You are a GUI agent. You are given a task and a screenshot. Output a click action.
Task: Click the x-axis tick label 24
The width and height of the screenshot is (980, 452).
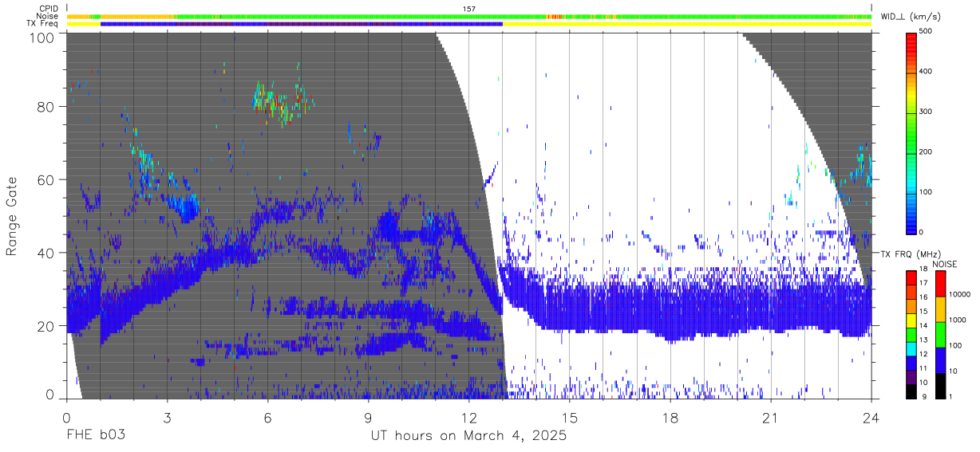[x=871, y=418]
